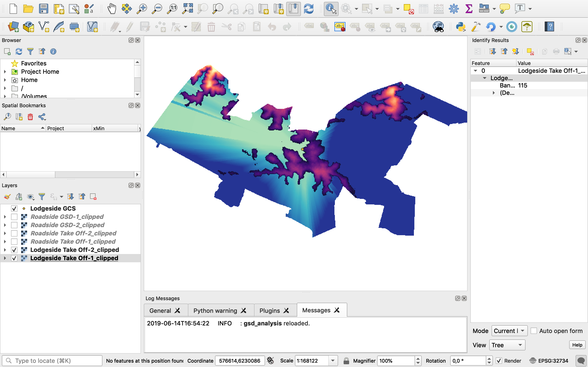Toggle visibility of Lodgeside Take Off-2_clipped layer
The height and width of the screenshot is (367, 588).
tap(14, 249)
